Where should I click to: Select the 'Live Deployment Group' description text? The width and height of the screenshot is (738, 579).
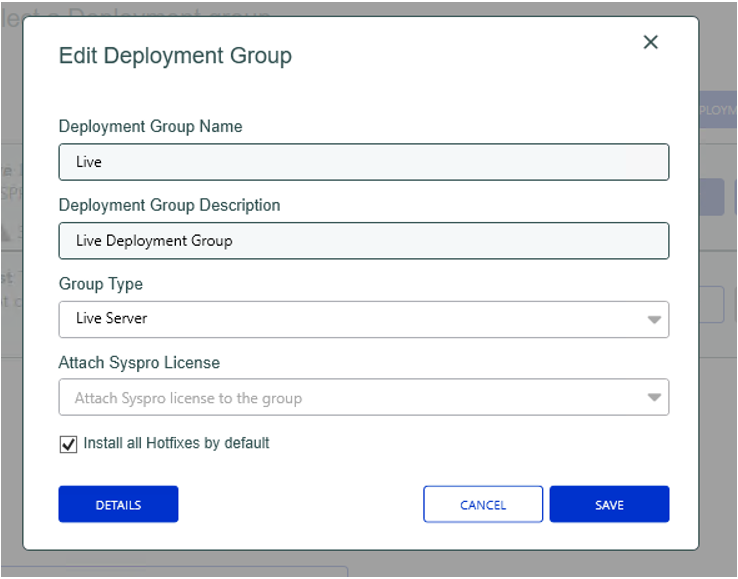coord(154,241)
